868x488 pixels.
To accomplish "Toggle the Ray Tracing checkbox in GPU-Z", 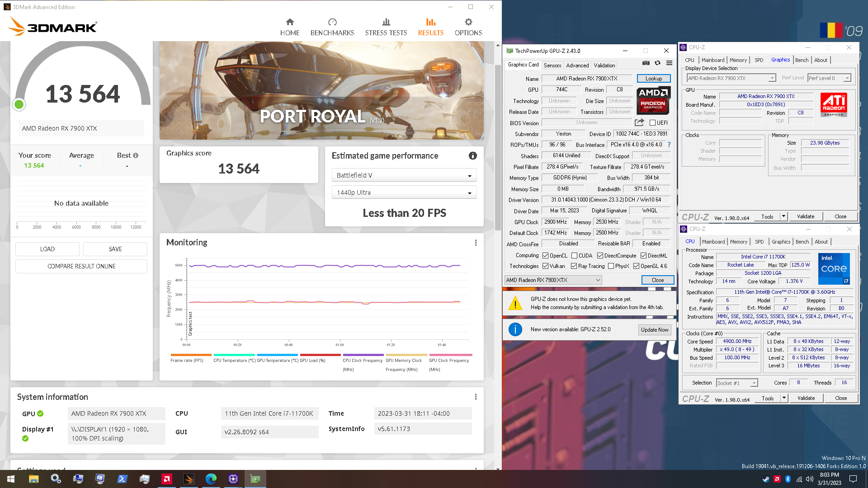I will (574, 266).
